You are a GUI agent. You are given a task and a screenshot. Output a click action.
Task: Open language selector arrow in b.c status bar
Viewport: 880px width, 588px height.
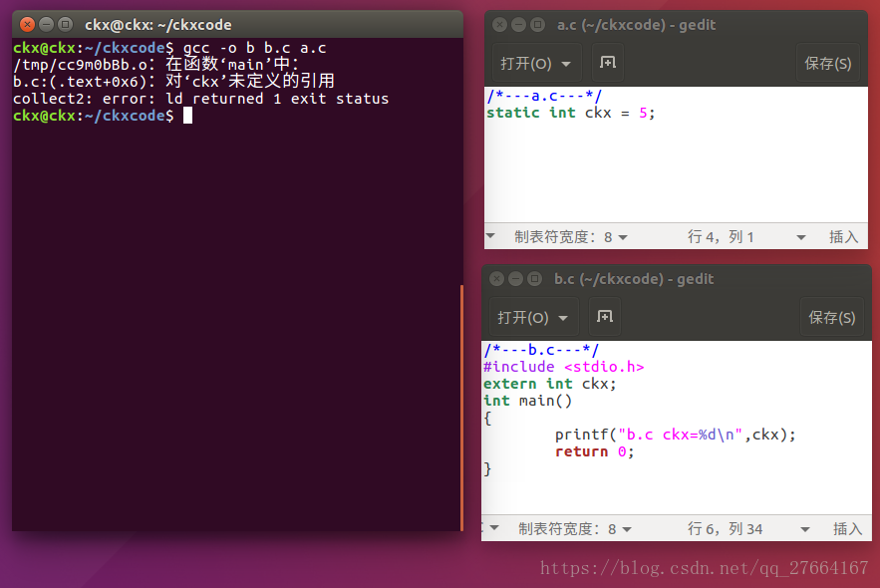click(x=494, y=528)
